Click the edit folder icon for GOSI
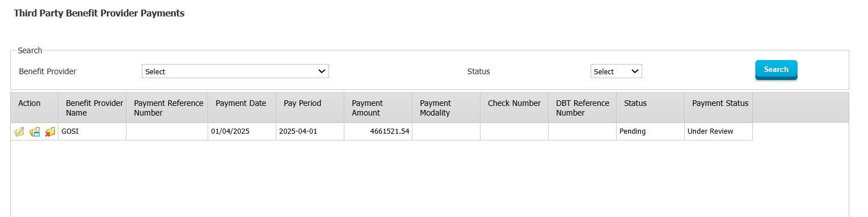 point(19,131)
